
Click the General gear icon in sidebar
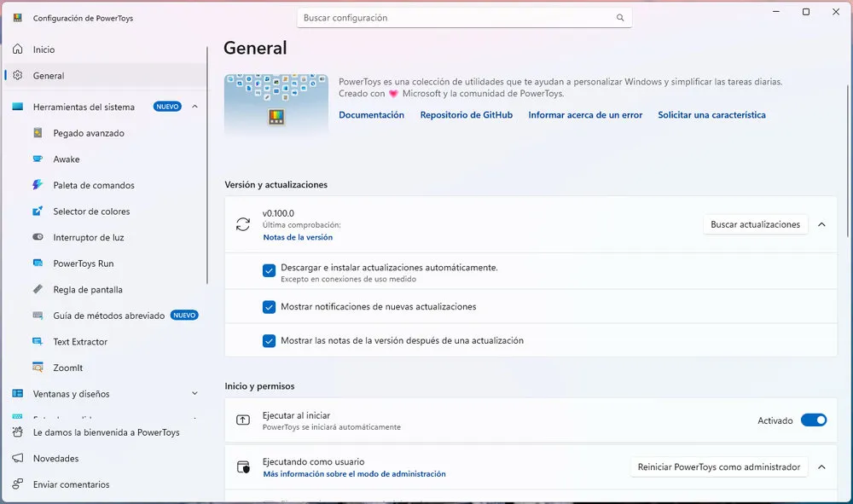pyautogui.click(x=17, y=76)
